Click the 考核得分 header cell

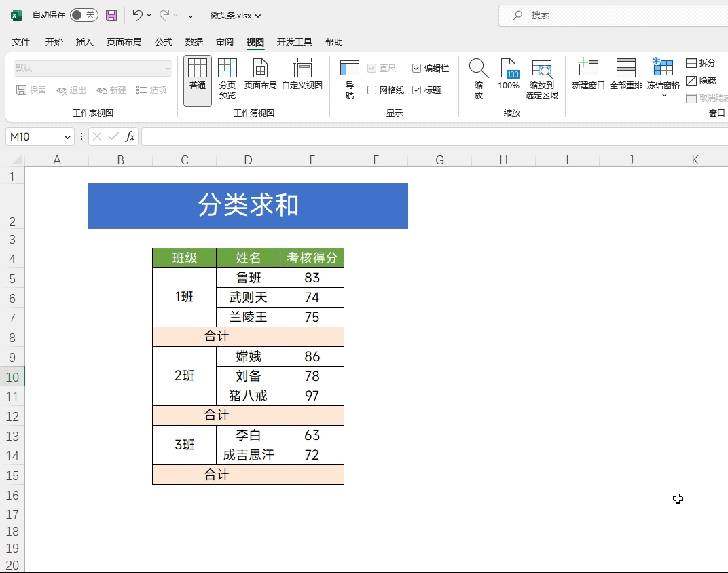point(312,258)
